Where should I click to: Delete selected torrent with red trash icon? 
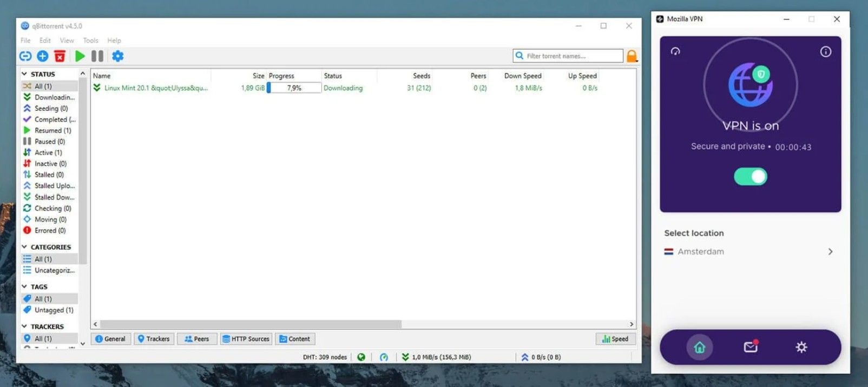point(60,56)
